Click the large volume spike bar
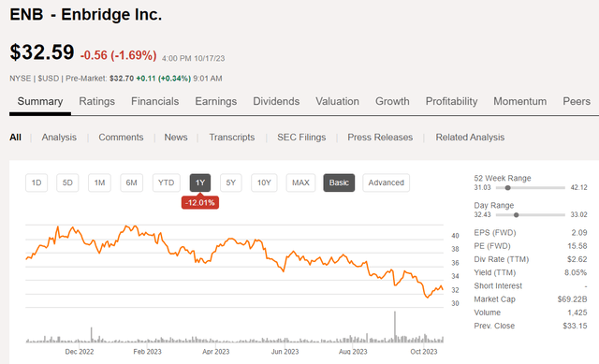599x364 pixels. pyautogui.click(x=395, y=327)
